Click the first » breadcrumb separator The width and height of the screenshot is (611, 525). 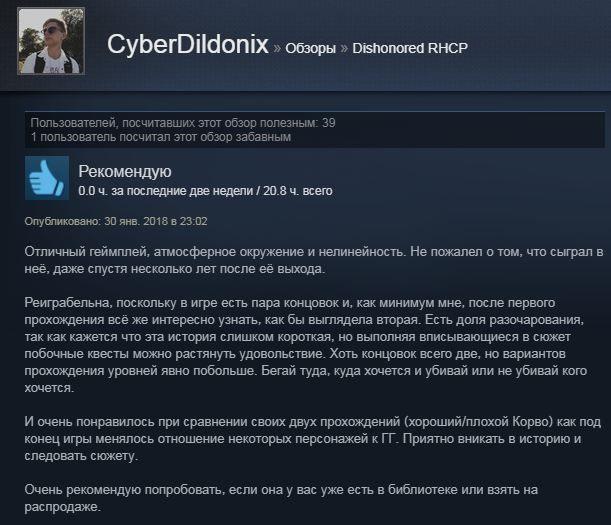277,48
